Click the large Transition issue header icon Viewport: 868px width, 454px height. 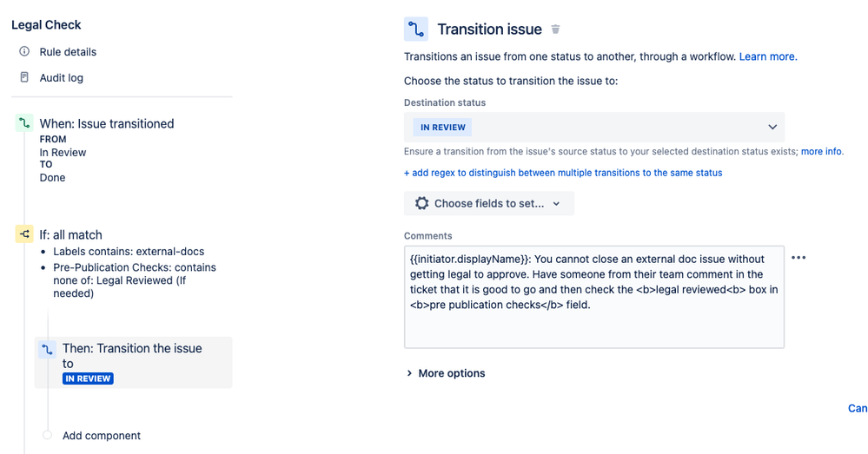coord(415,30)
